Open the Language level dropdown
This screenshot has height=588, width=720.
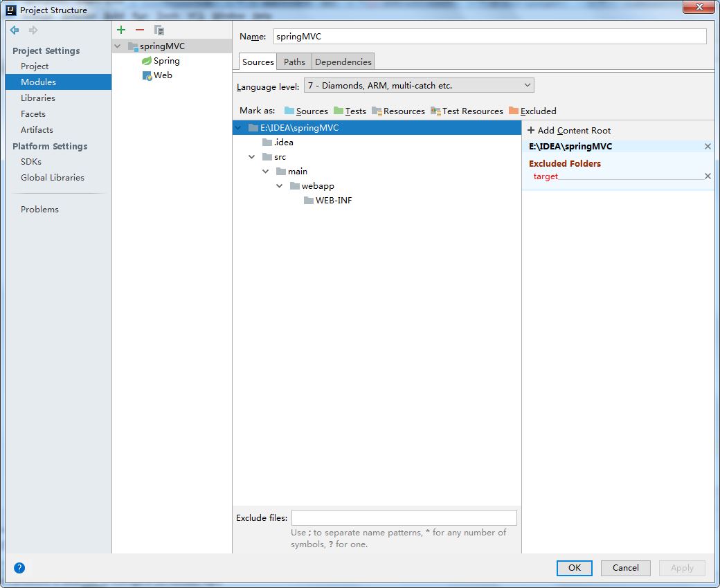tap(419, 86)
